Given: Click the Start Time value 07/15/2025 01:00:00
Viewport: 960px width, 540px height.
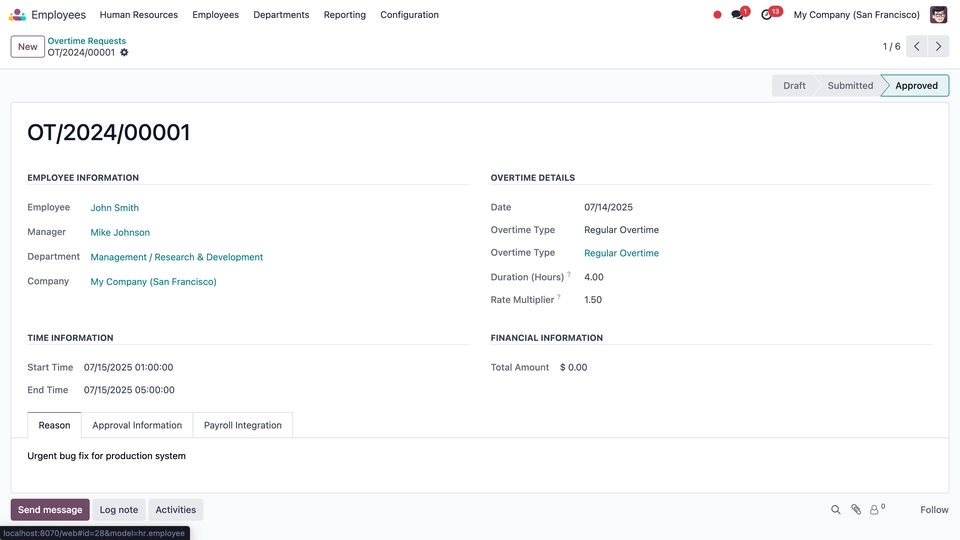Looking at the screenshot, I should [129, 367].
